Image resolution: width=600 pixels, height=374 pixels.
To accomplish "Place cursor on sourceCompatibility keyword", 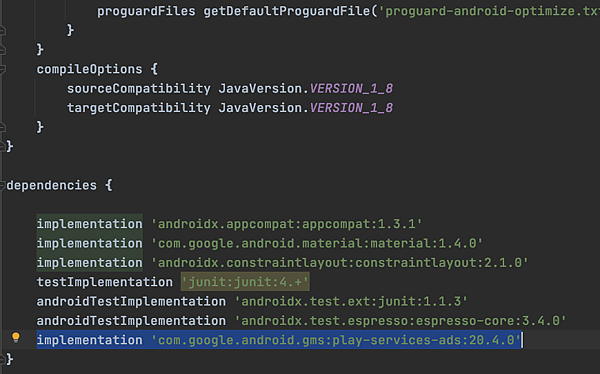I will coord(139,89).
